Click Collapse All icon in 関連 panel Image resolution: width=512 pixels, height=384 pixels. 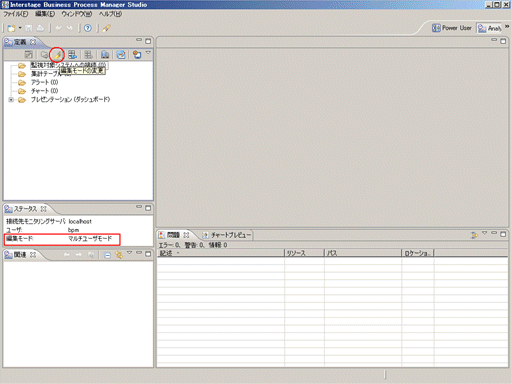[x=107, y=255]
